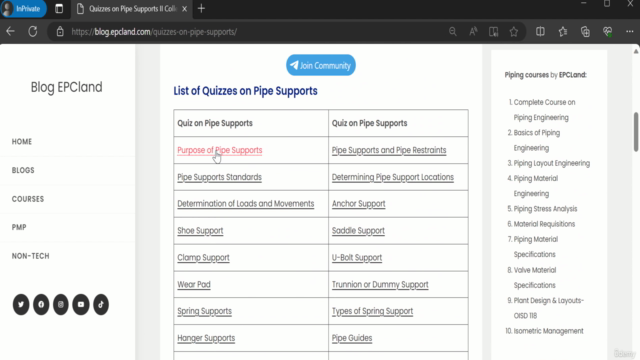Screen dimensions: 640x360
Task: Click the Join Community button
Action: [321, 65]
